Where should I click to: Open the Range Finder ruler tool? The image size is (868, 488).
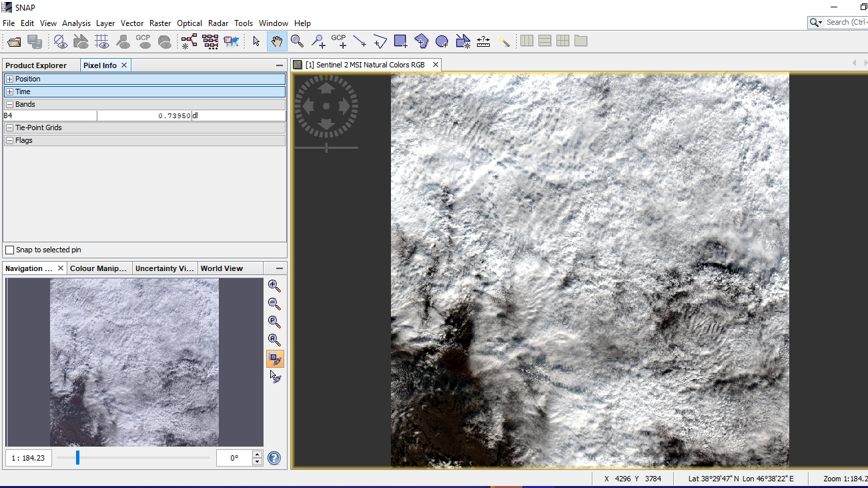pyautogui.click(x=484, y=41)
